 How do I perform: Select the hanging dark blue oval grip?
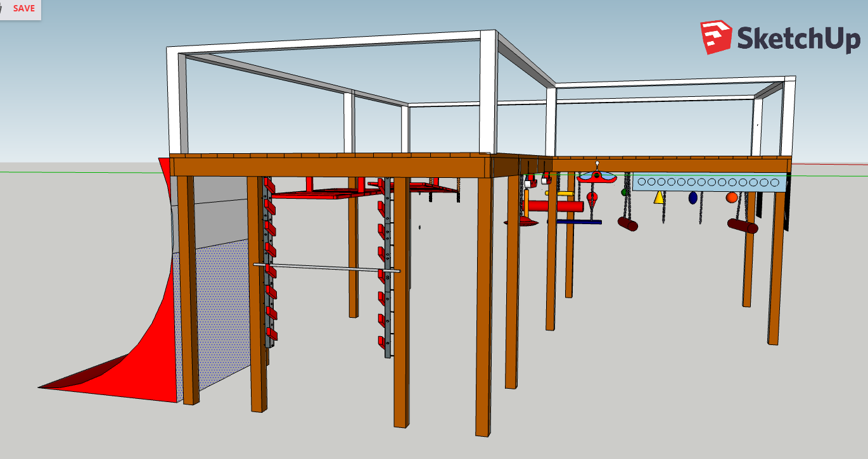coord(692,198)
